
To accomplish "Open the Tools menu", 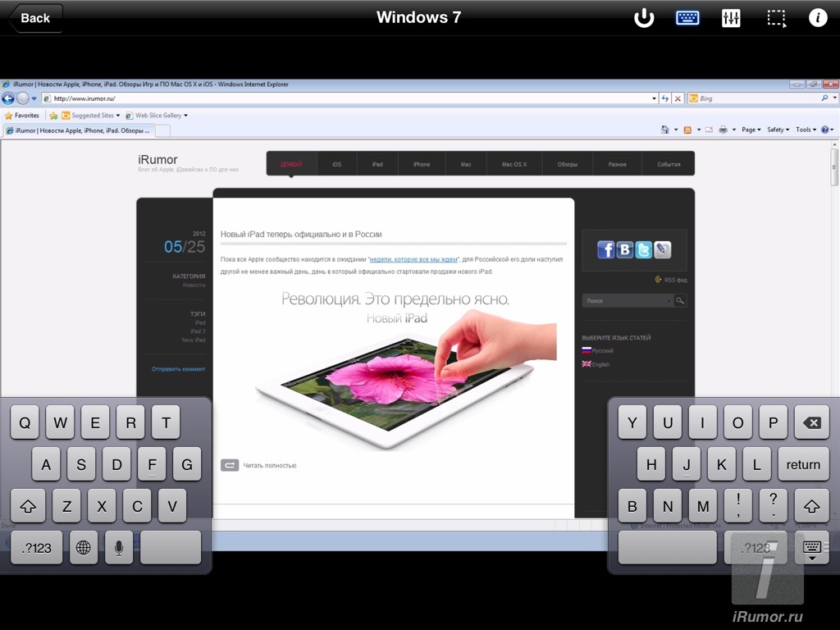I will click(806, 130).
